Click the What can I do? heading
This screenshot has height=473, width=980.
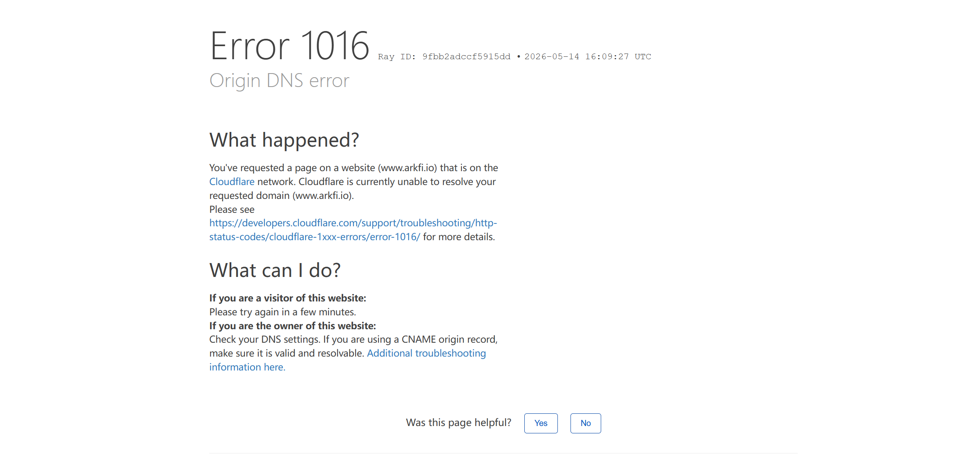(275, 270)
